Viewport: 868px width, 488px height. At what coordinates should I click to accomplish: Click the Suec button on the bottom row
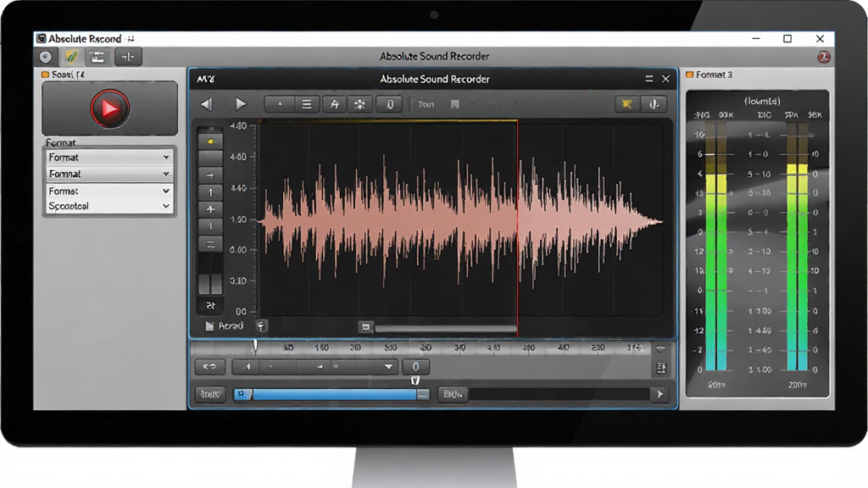[210, 395]
